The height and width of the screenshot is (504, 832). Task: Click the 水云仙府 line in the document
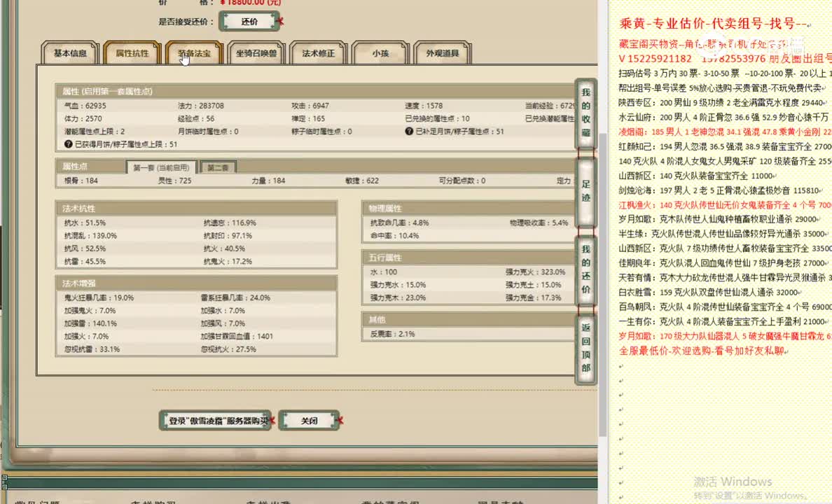click(x=724, y=117)
